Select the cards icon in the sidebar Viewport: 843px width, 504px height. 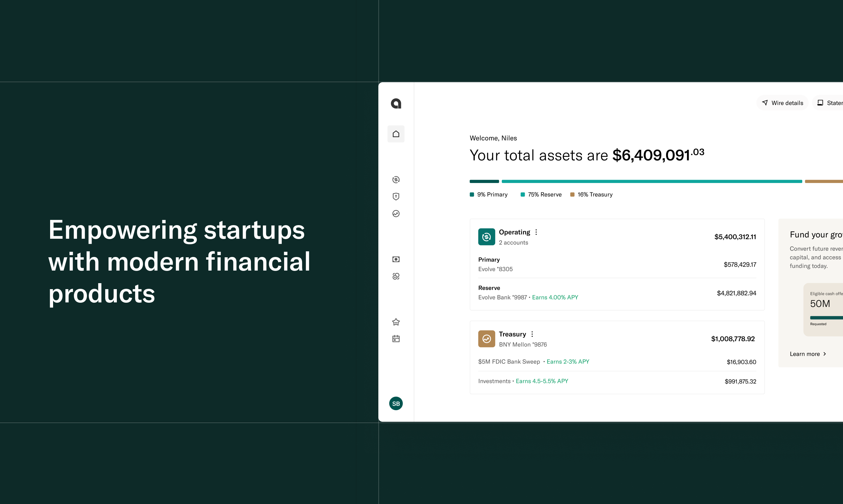(x=396, y=259)
